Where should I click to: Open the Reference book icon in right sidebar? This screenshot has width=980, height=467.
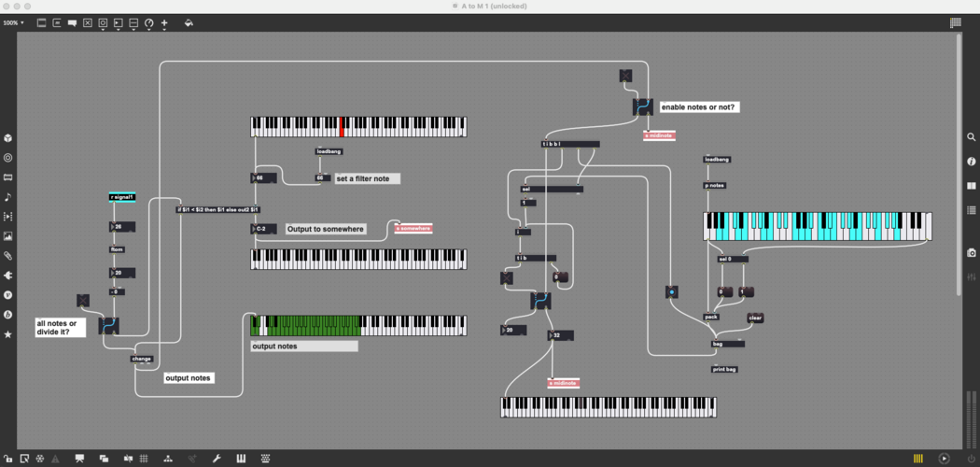[x=972, y=186]
